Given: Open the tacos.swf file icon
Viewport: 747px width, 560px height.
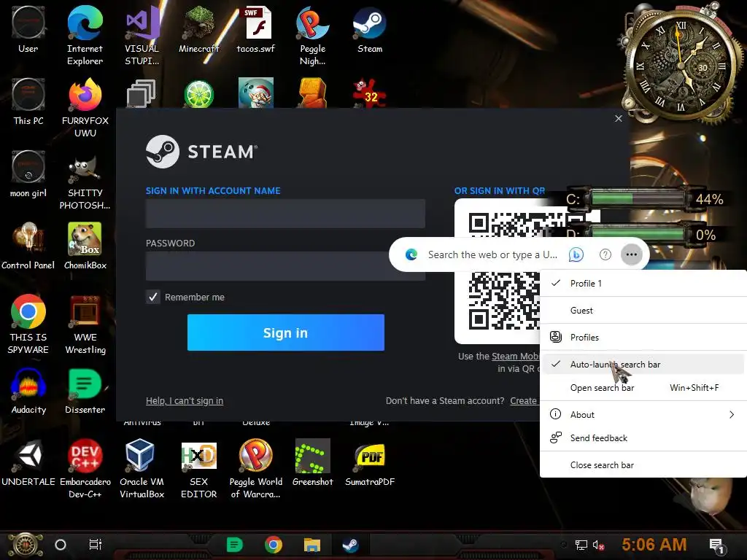Looking at the screenshot, I should [256, 29].
